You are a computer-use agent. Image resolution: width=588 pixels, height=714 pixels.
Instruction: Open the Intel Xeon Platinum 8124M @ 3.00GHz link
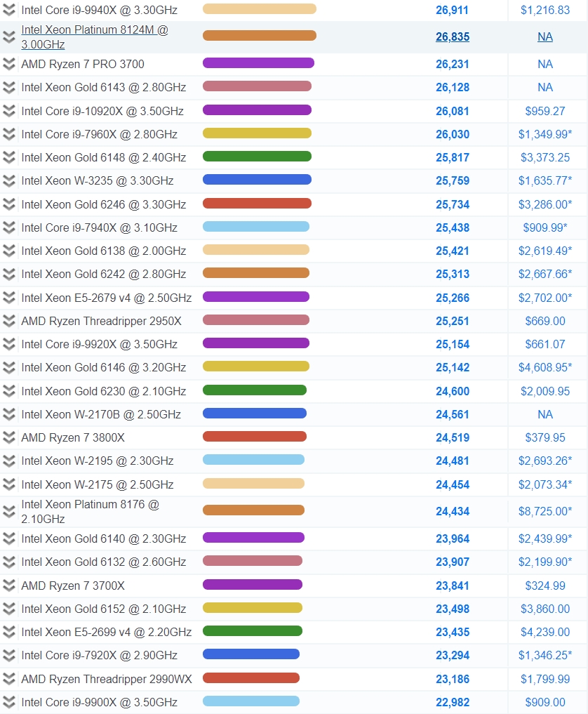95,37
